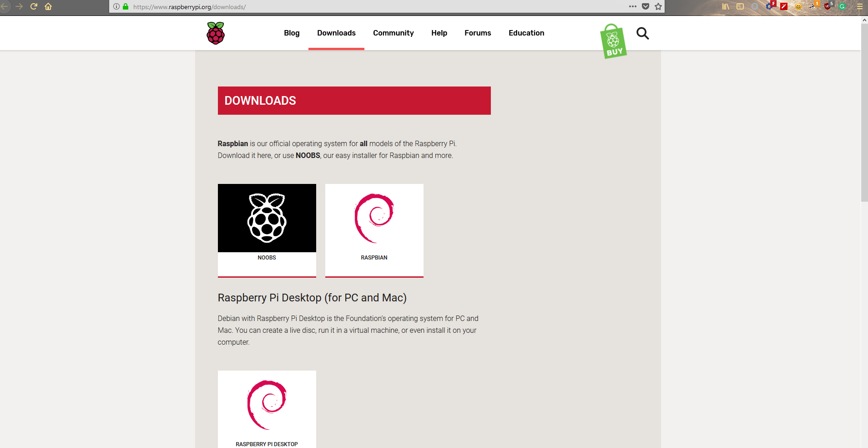Open the Blog navigation item
The height and width of the screenshot is (448, 868).
click(x=292, y=33)
